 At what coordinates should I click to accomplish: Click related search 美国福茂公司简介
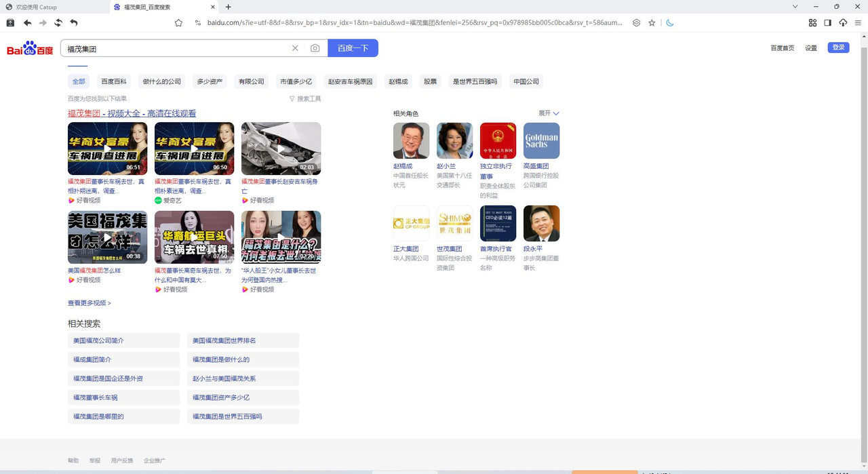pos(123,340)
